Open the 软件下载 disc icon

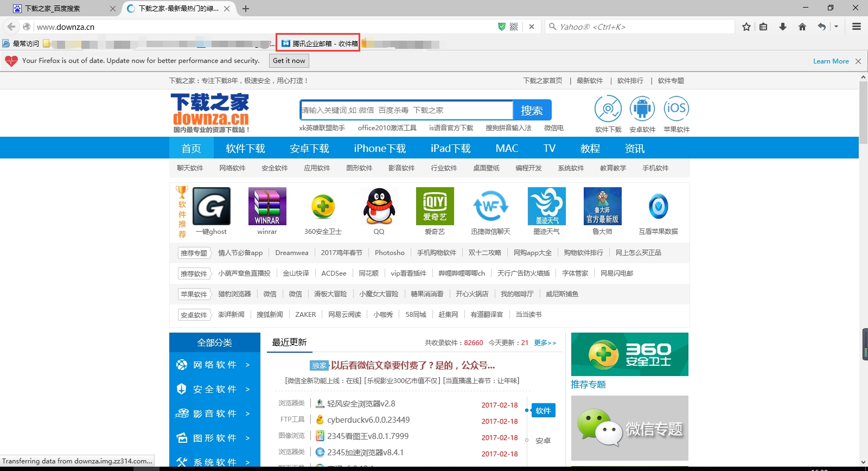608,109
